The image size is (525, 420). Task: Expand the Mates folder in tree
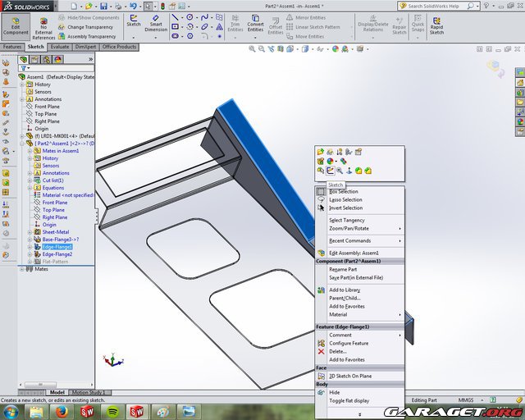[22, 269]
